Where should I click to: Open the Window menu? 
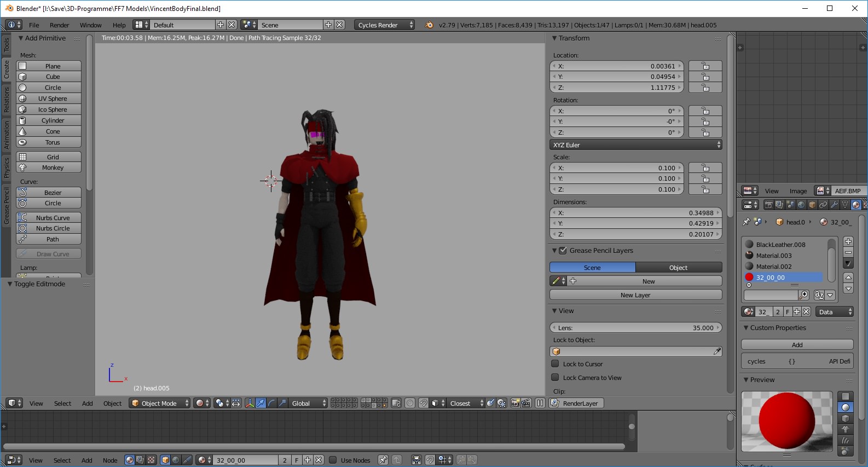[x=90, y=25]
